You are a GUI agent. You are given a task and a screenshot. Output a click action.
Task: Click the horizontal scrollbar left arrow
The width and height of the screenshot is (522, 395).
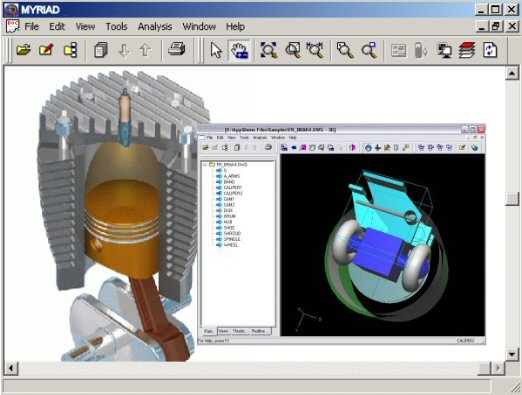click(11, 368)
